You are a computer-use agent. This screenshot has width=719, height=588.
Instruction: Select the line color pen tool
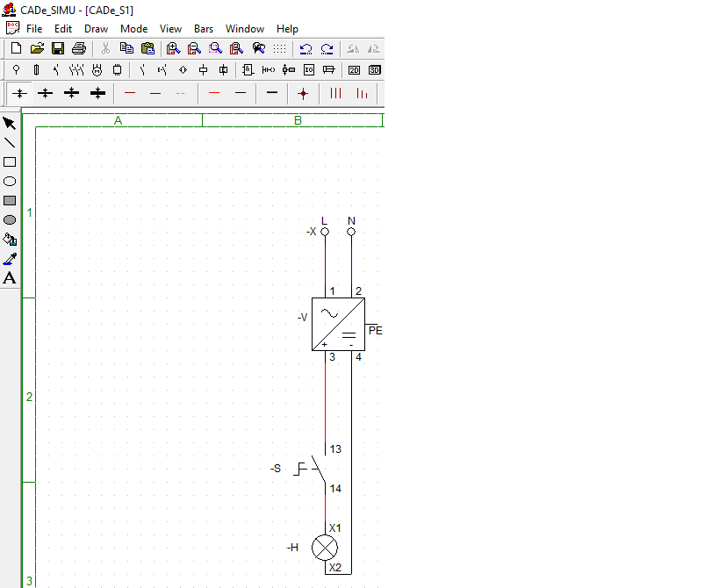point(10,259)
